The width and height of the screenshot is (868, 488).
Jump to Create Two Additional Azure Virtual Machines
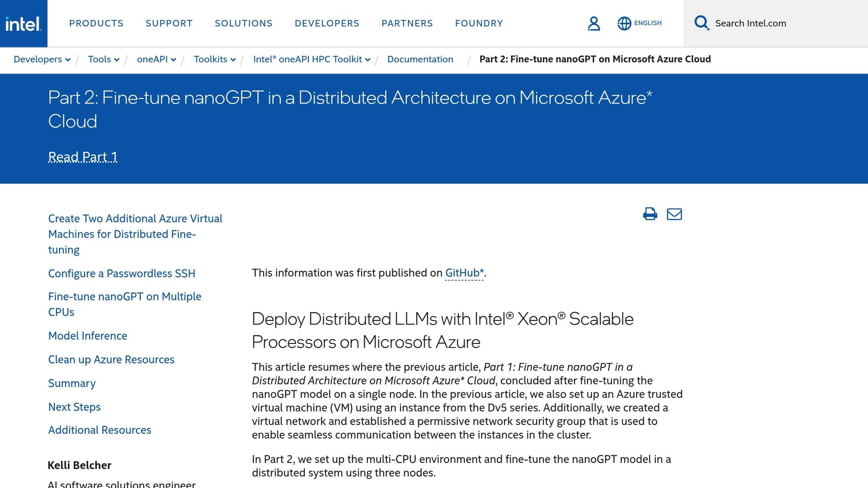tap(135, 234)
